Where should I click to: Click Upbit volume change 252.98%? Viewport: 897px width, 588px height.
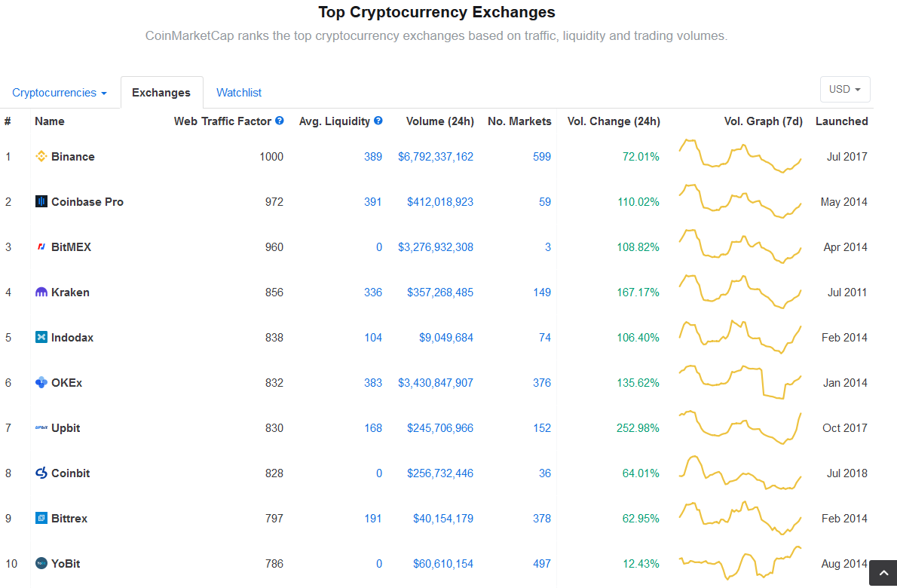coord(638,428)
